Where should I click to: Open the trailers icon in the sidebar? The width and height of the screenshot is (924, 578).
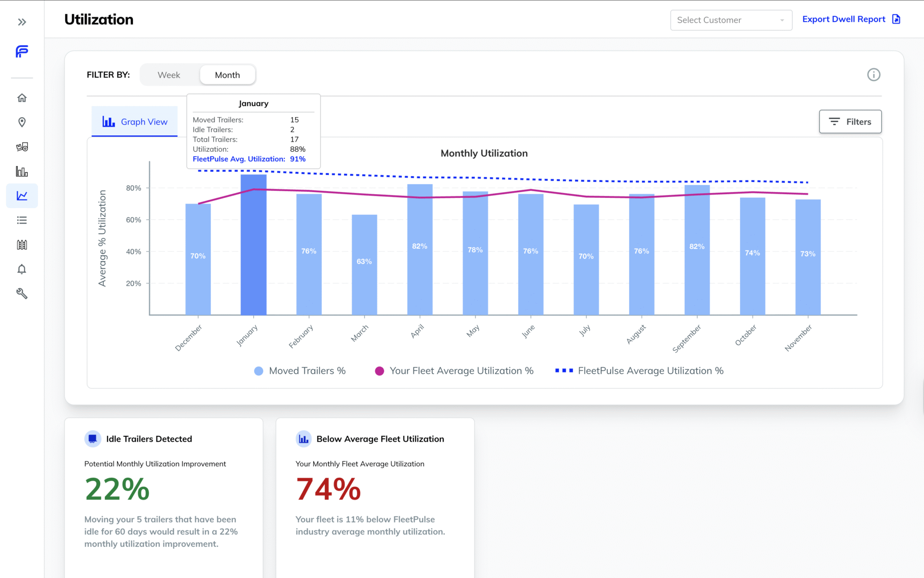[x=22, y=147]
